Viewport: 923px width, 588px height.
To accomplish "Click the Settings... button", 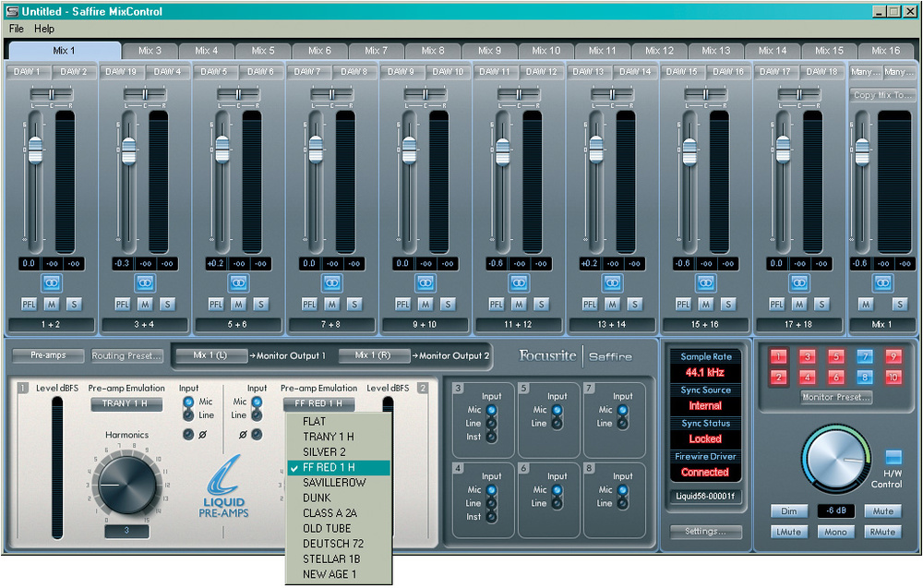I will 706,532.
